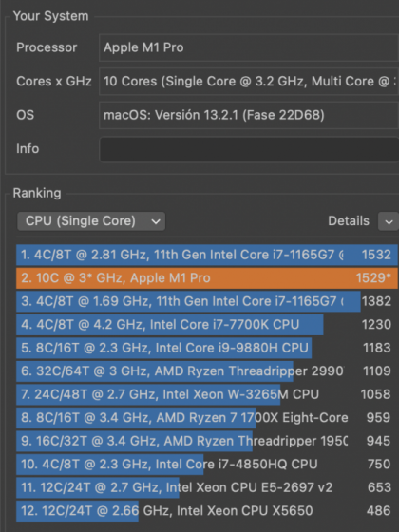The image size is (399, 532).
Task: Expand the Details dropdown arrow
Action: coord(389,222)
